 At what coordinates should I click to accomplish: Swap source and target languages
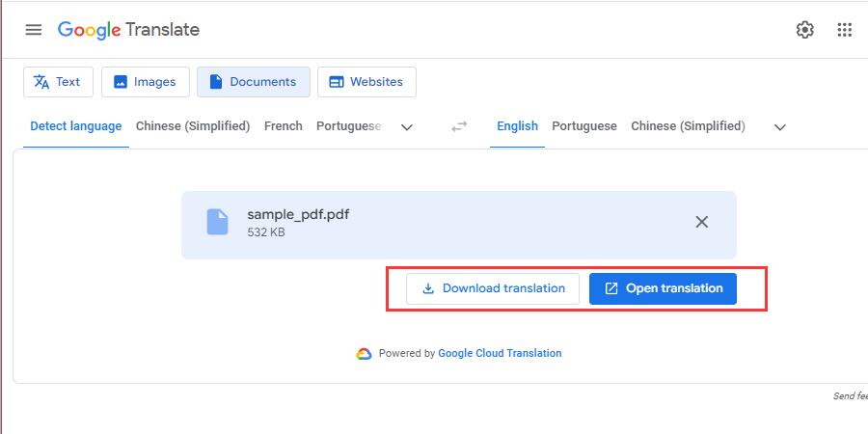[459, 126]
